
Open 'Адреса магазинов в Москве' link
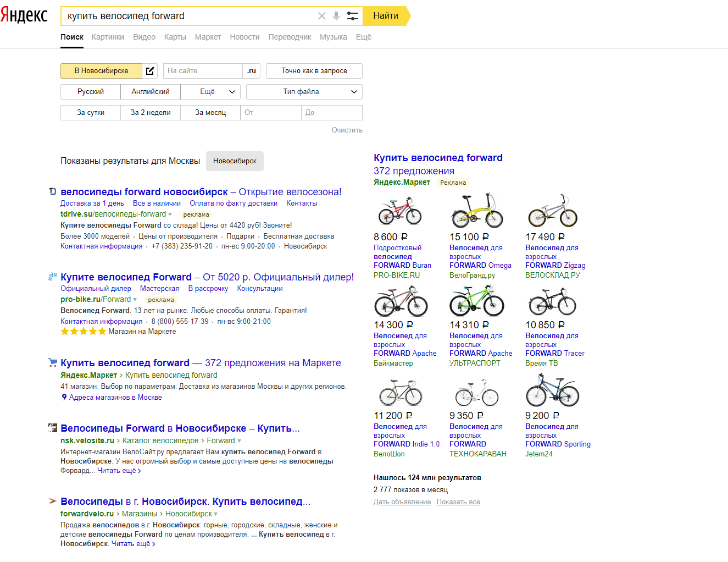[x=115, y=398]
